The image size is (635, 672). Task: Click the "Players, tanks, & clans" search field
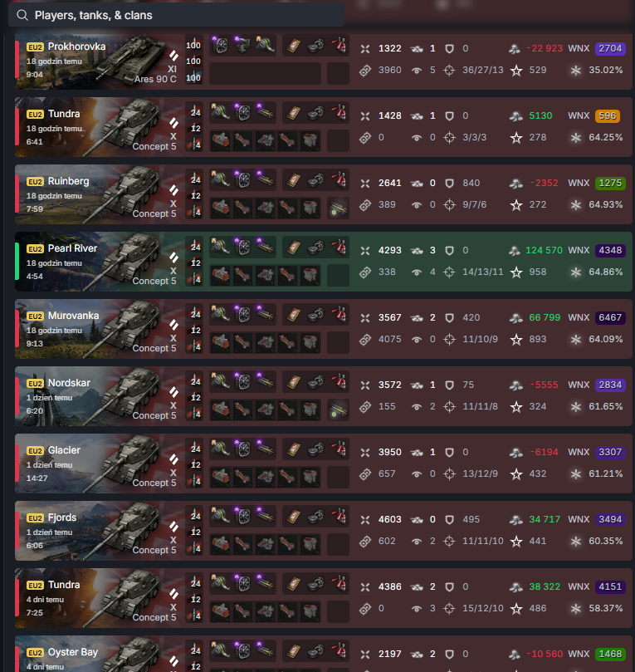(177, 16)
